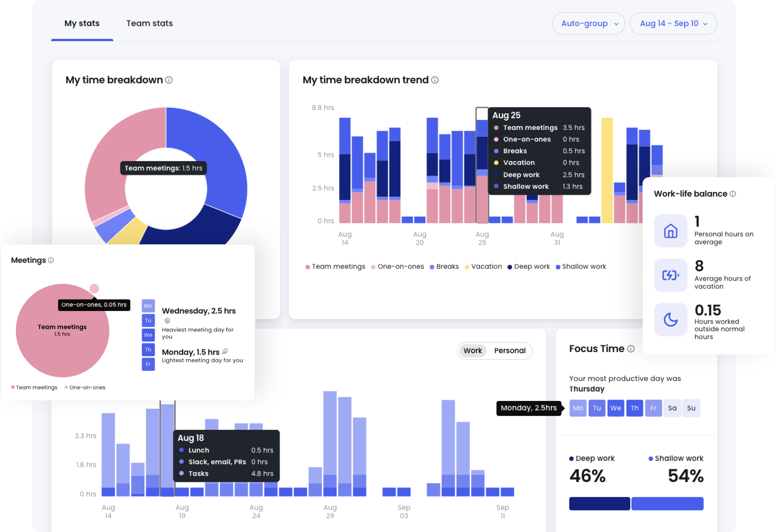Click Work-life balance info icon
Screen dimensions: 776x532
733,194
